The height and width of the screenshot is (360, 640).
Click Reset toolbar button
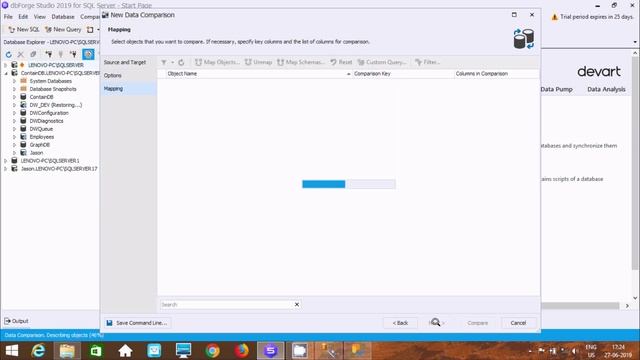(341, 62)
